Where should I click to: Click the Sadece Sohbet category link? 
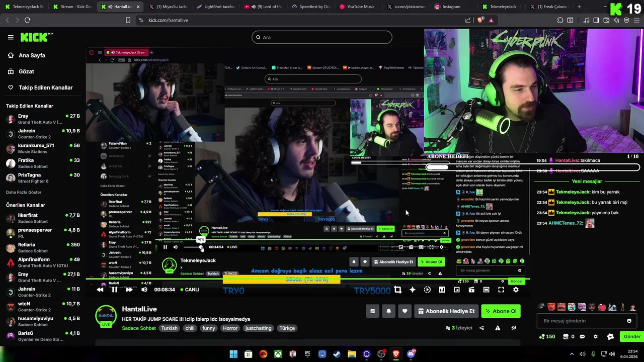pos(139,328)
